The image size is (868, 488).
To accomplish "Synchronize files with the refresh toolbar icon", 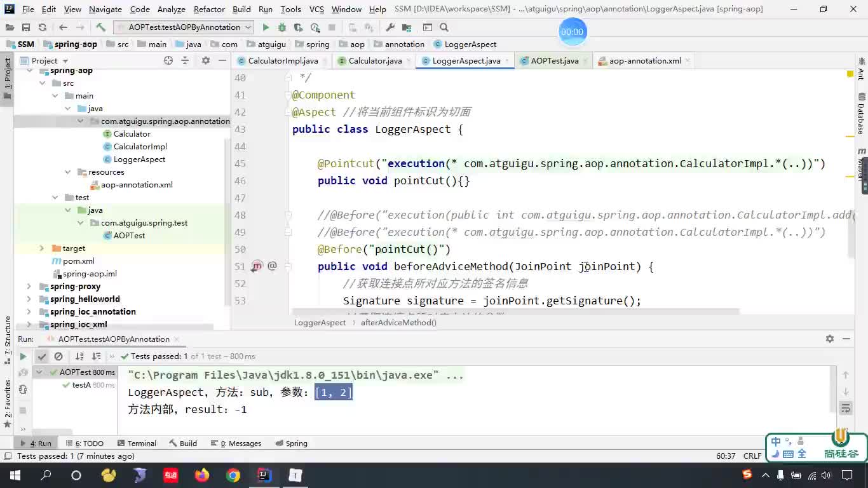I will click(x=43, y=27).
